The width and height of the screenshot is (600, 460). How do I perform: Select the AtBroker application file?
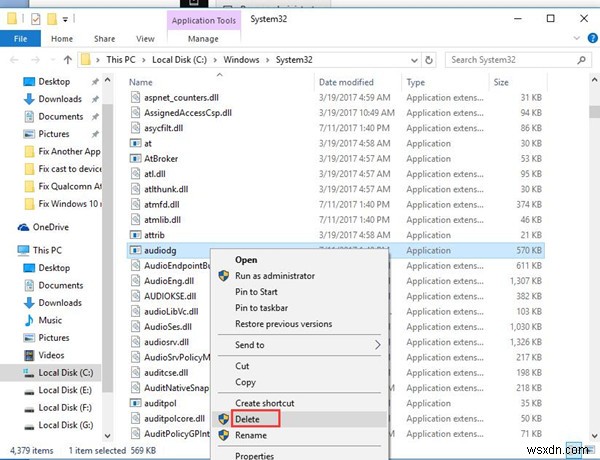click(161, 159)
